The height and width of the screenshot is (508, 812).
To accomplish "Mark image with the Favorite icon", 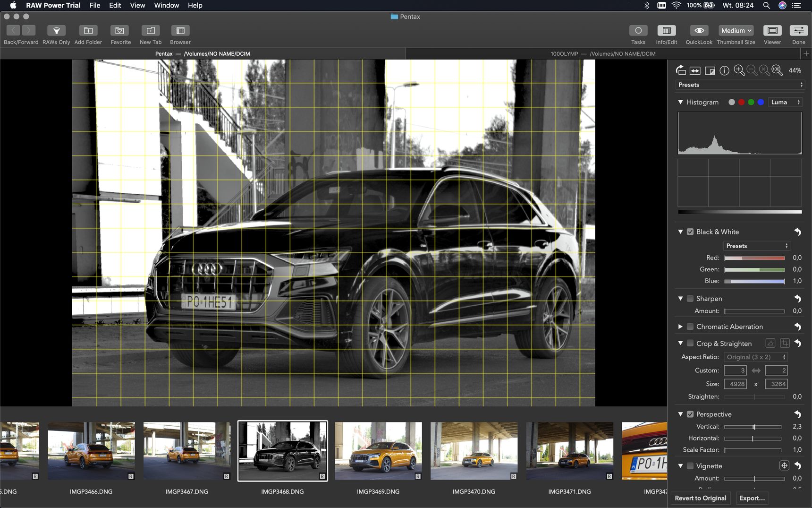I will tap(119, 31).
